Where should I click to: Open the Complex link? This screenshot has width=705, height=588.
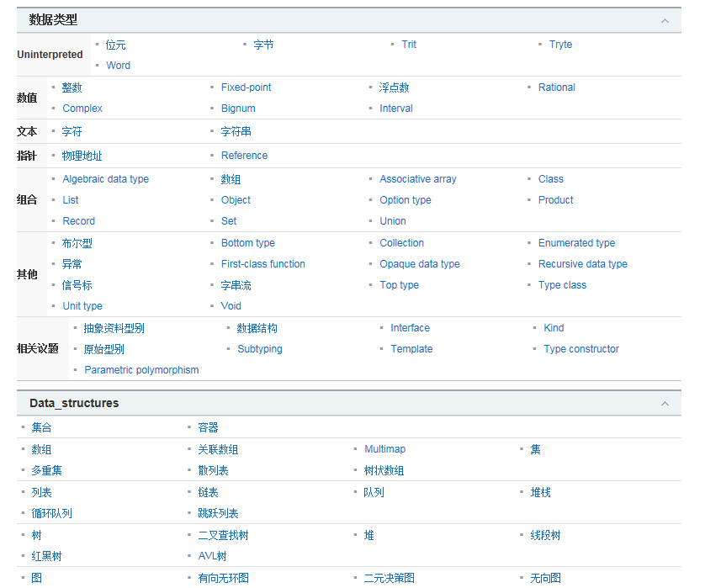click(x=82, y=109)
